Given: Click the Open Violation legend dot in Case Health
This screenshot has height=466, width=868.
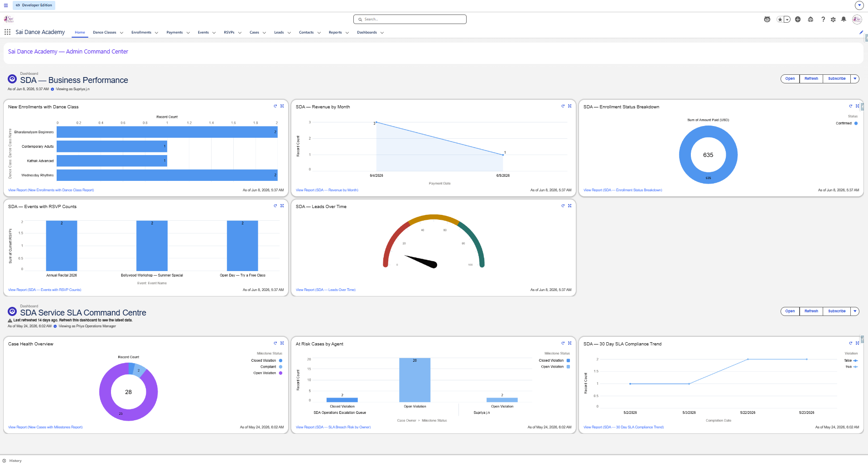Looking at the screenshot, I should click(x=280, y=373).
